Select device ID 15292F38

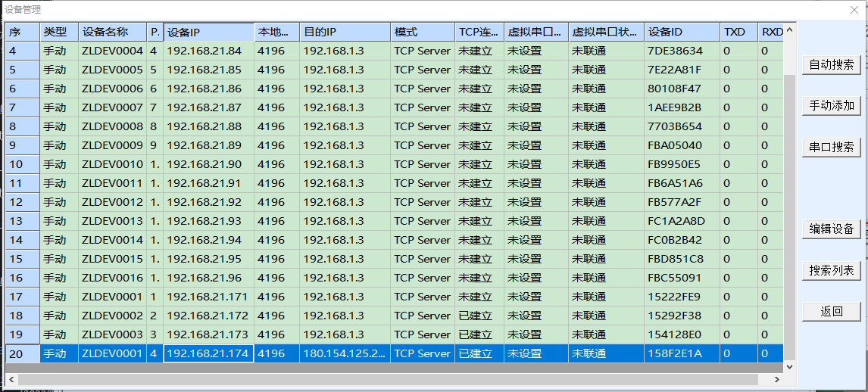(x=682, y=316)
